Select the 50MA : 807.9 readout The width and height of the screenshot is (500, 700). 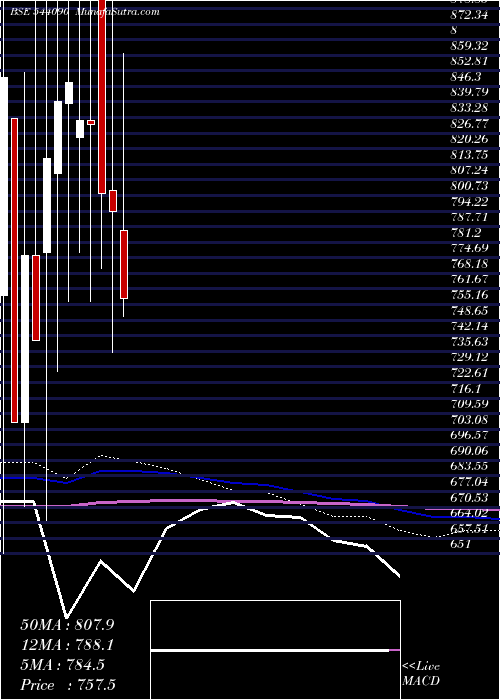tap(67, 625)
